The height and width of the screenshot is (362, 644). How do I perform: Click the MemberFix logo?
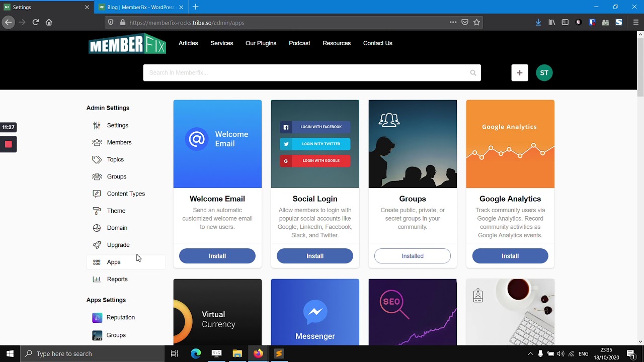pyautogui.click(x=127, y=43)
